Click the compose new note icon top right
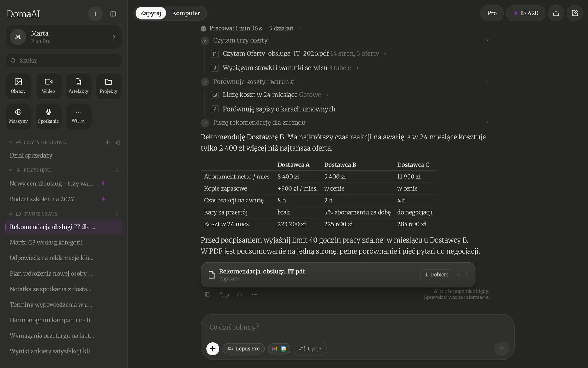The width and height of the screenshot is (588, 368). [575, 13]
